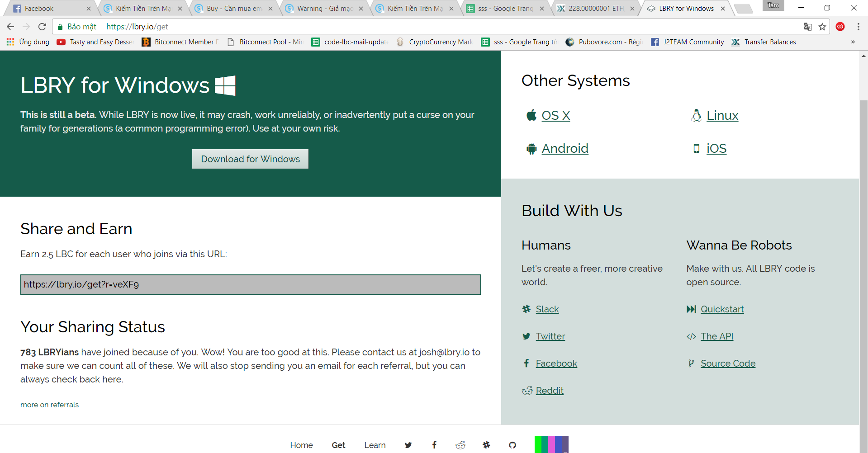Follow the 'more on referrals' link
The height and width of the screenshot is (453, 868).
tap(49, 405)
